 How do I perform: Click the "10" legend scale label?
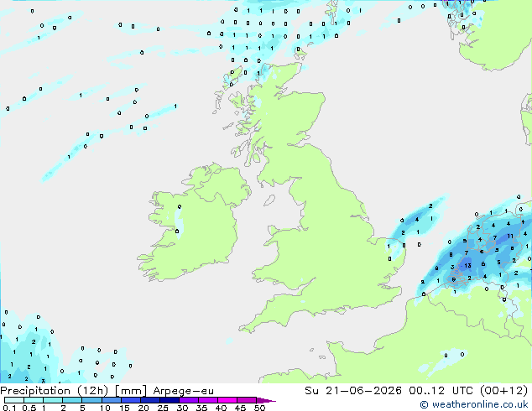[x=105, y=408]
